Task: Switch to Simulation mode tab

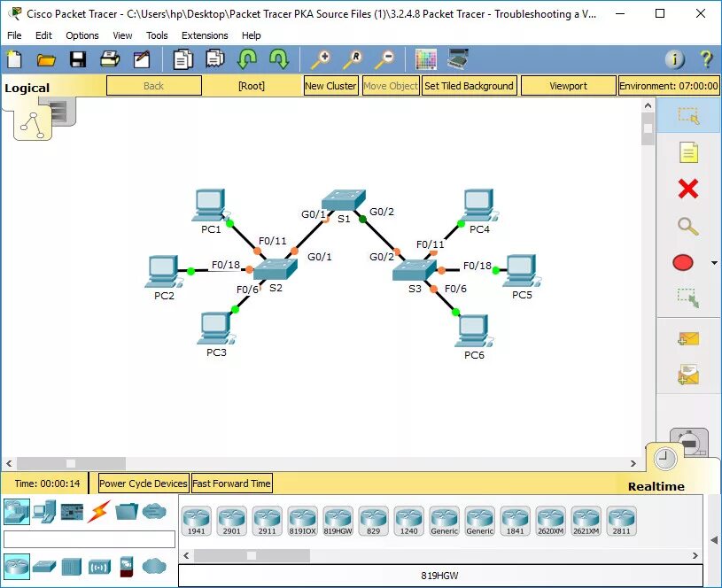Action: pyautogui.click(x=689, y=443)
